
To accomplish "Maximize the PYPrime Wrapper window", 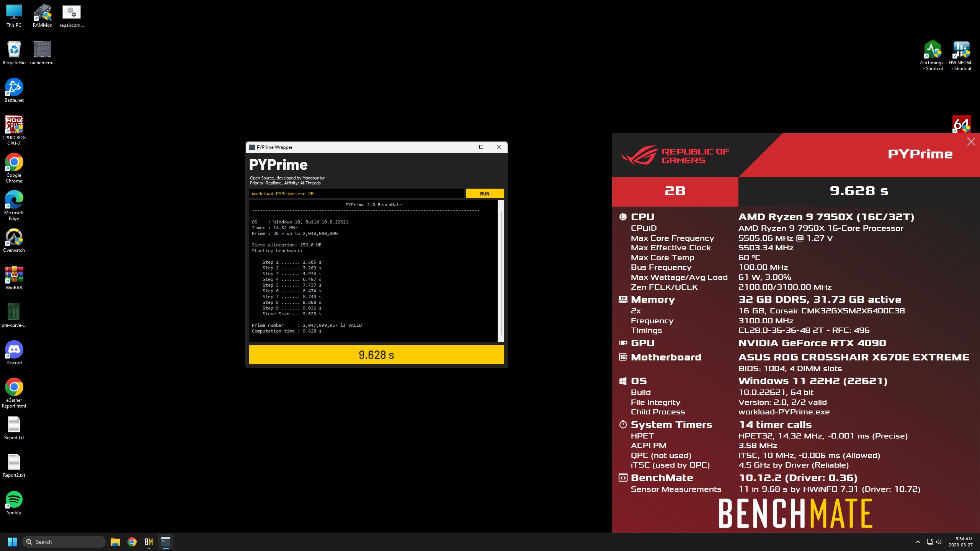I will 481,147.
